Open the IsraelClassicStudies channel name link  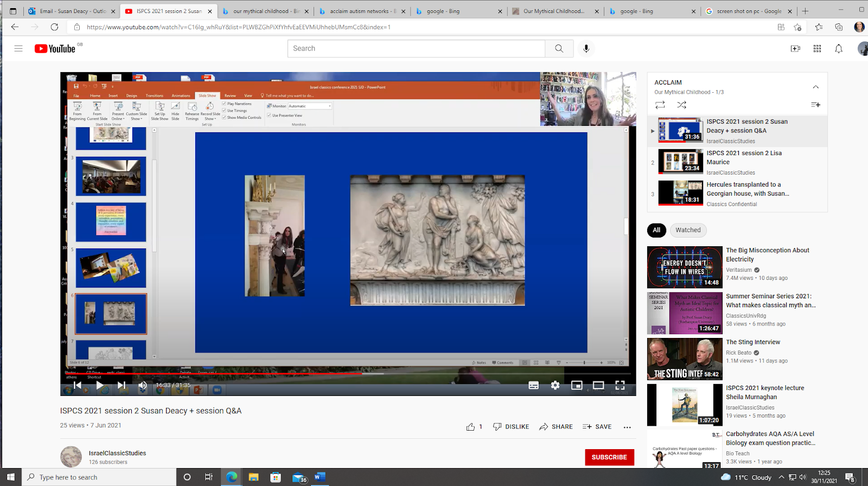coord(117,453)
